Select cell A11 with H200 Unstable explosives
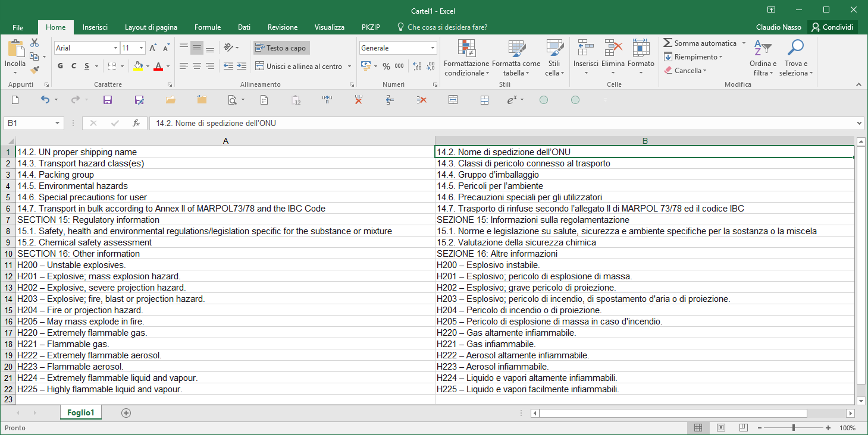This screenshot has height=435, width=868. coord(225,265)
